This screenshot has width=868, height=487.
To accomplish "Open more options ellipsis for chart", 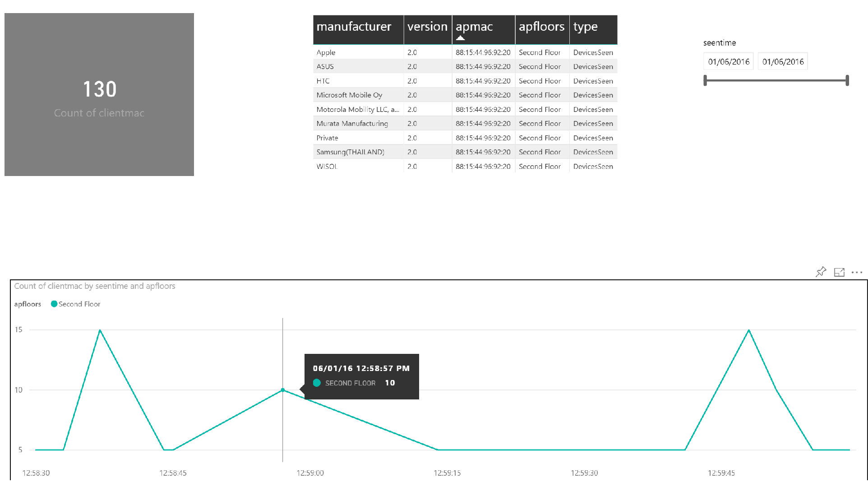I will (x=857, y=272).
